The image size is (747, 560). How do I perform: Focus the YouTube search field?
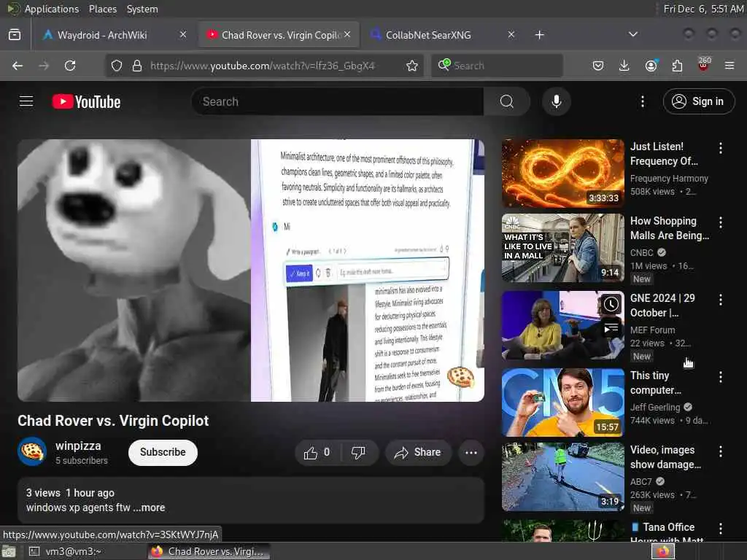[338, 101]
